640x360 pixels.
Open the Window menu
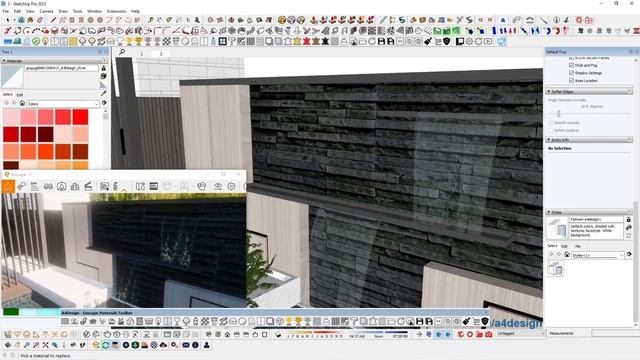click(x=94, y=11)
